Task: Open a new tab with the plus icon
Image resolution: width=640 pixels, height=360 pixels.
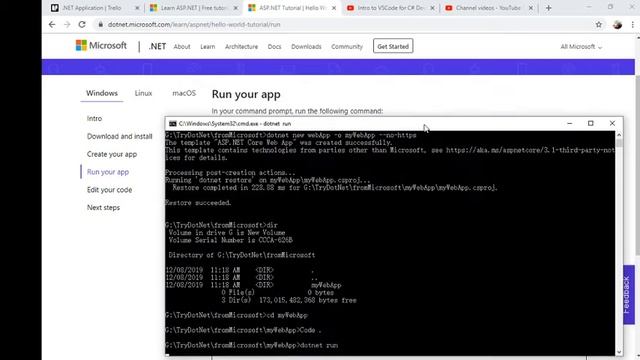Action: (x=548, y=8)
